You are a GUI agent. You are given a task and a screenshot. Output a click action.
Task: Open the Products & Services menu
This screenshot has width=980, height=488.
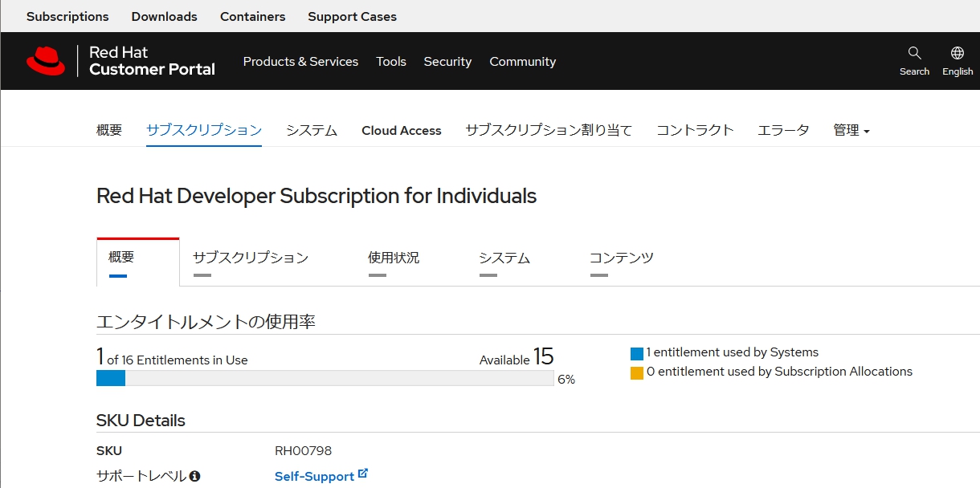point(300,61)
